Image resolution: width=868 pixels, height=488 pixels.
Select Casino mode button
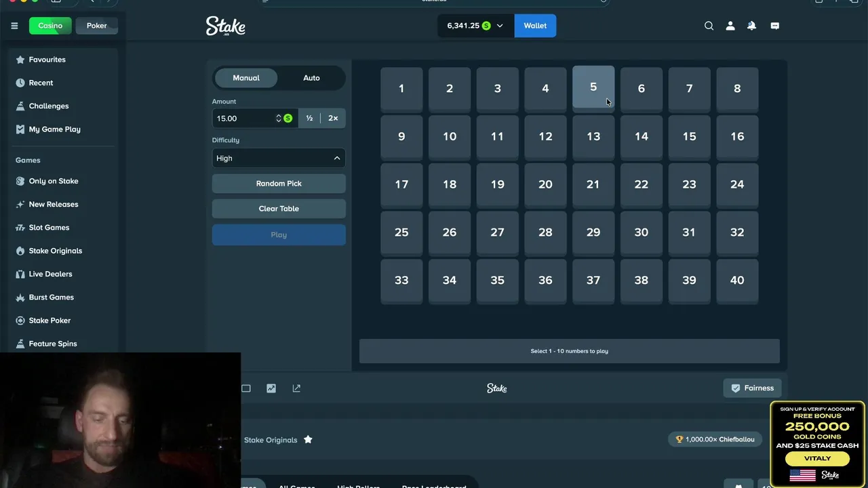[50, 26]
